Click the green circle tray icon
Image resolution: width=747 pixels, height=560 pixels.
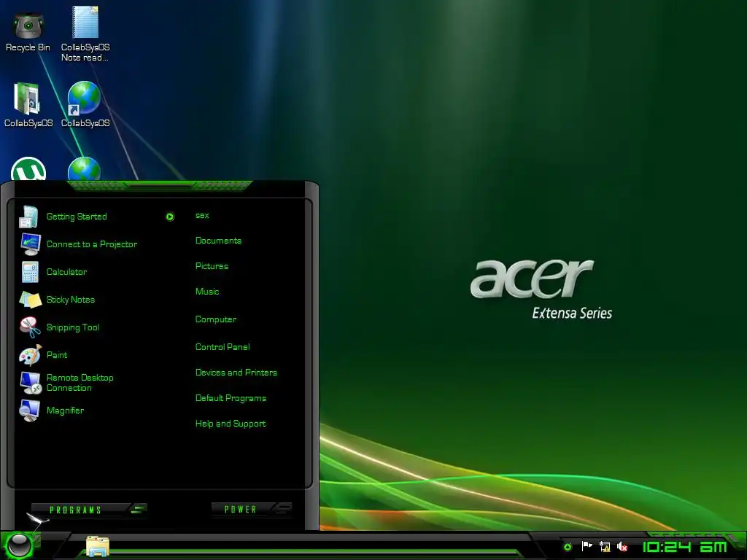tap(568, 547)
